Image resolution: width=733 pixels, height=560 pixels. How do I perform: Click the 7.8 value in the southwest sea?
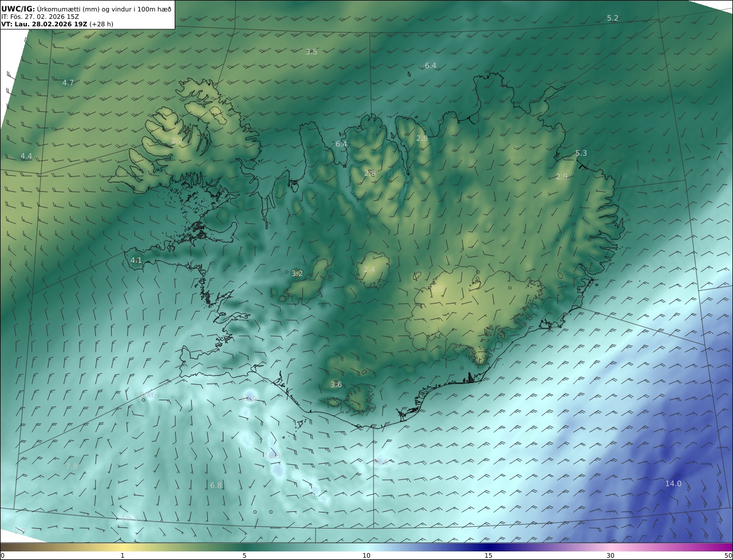pyautogui.click(x=72, y=467)
